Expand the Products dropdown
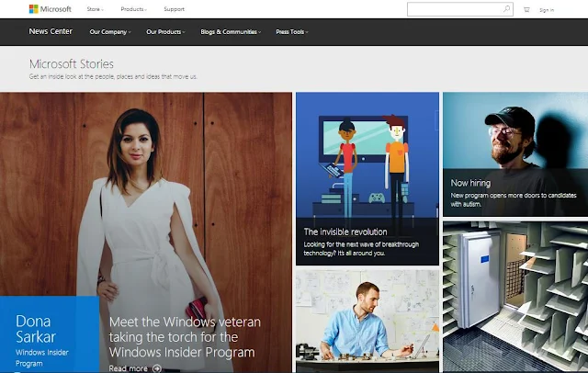 134,9
